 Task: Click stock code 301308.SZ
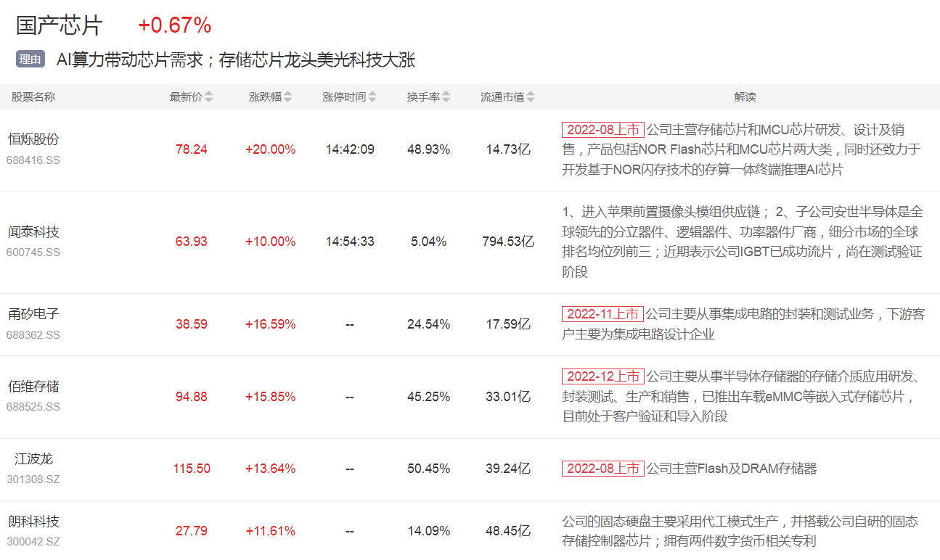coord(33,479)
